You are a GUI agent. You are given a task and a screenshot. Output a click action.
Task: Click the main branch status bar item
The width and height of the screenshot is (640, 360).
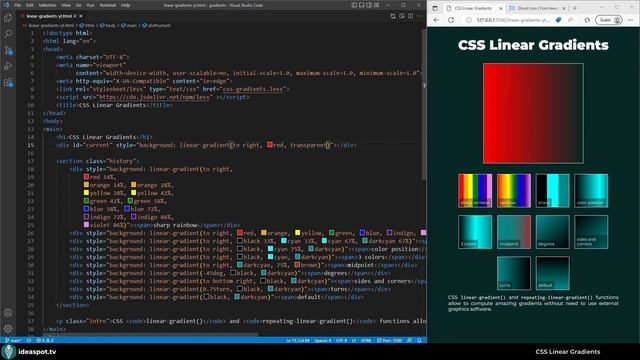click(x=13, y=340)
